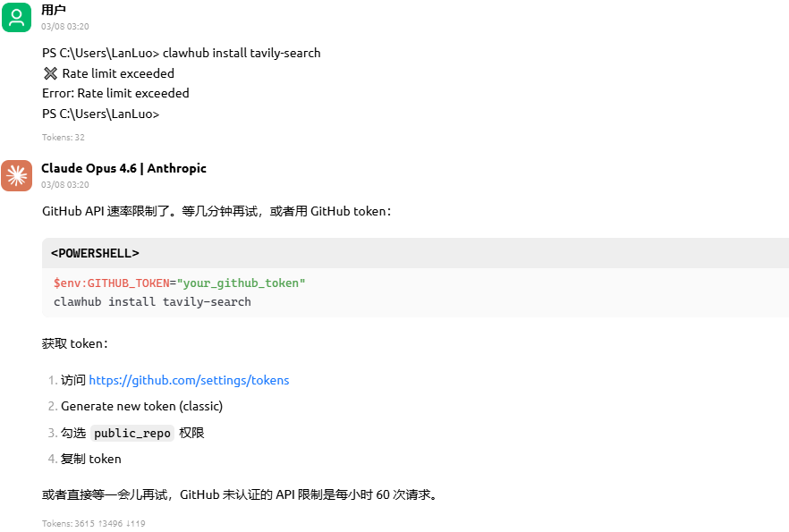This screenshot has height=532, width=789.
Task: Click the public_repo inline code tag
Action: [132, 433]
